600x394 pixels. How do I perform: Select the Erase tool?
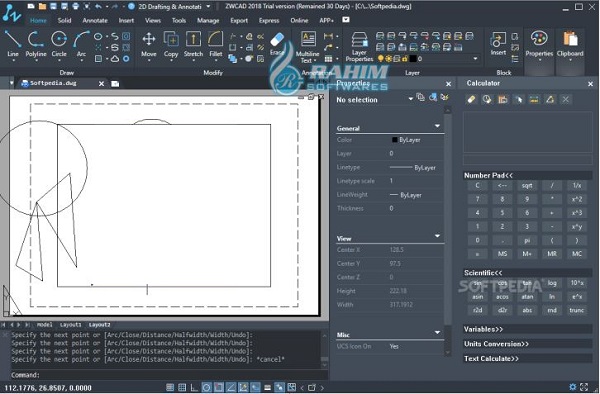point(277,44)
